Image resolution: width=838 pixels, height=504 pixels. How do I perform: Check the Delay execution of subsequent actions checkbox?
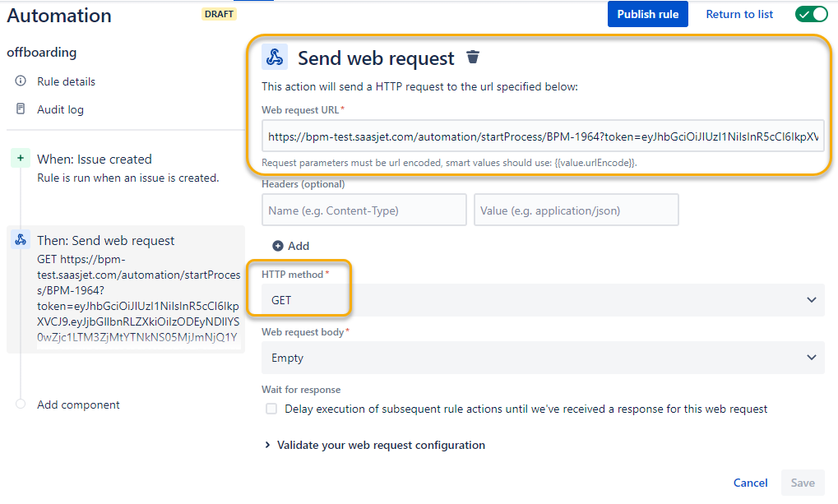click(271, 409)
